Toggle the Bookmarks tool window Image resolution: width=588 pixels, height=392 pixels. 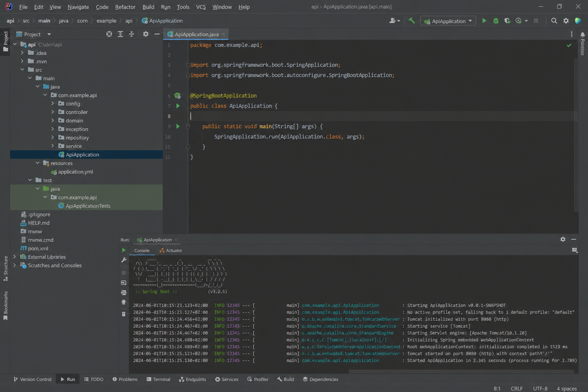(5, 306)
